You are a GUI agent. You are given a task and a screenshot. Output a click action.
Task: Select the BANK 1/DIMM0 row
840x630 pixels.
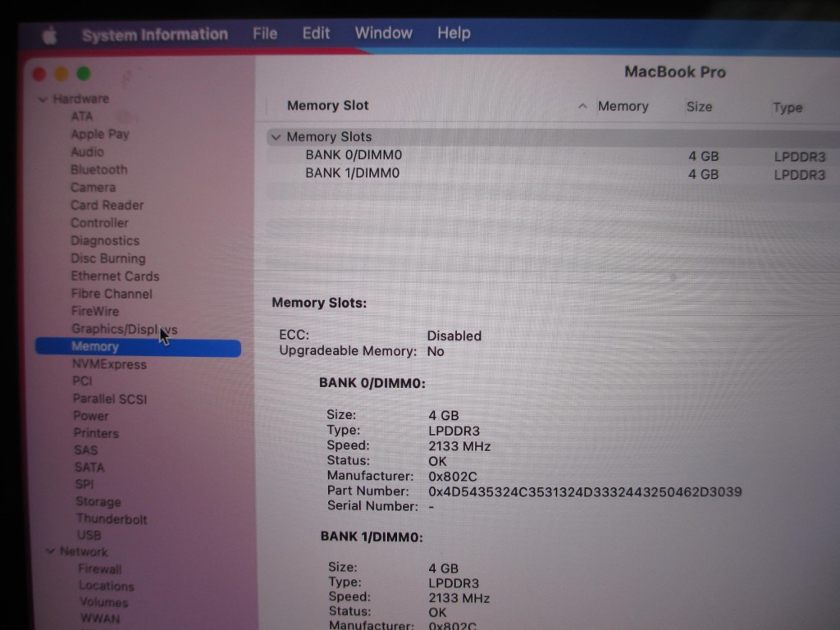coord(554,174)
